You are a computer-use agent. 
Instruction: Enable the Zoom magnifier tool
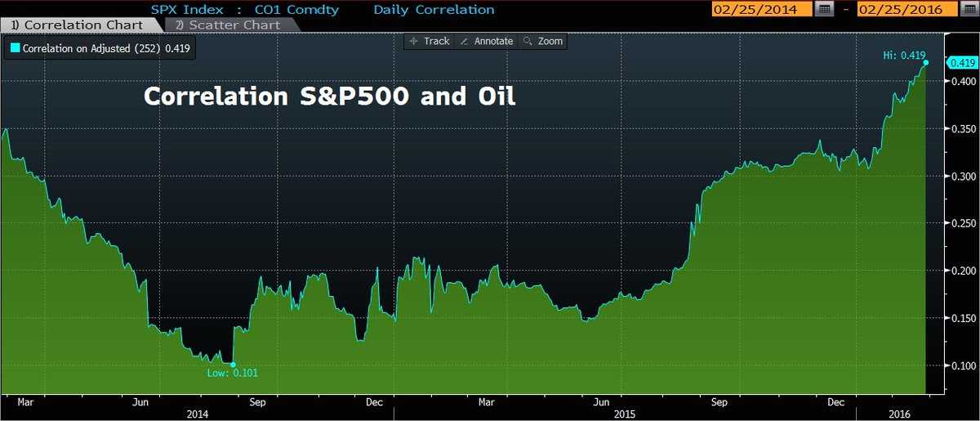pos(542,41)
